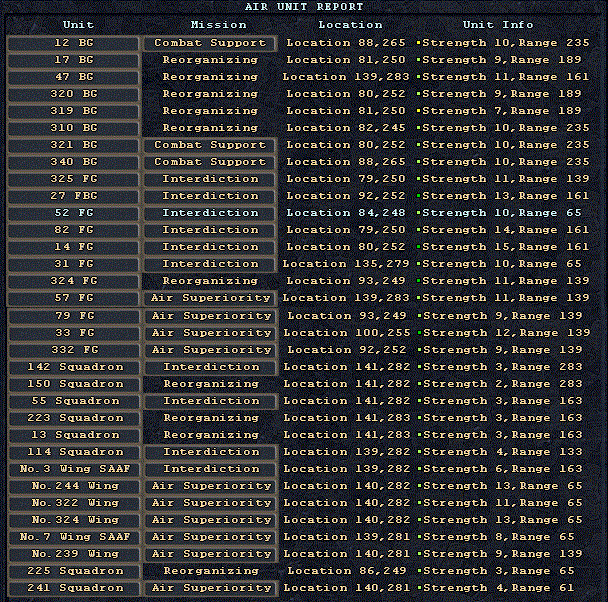Select the 332 FG unit

click(x=74, y=350)
